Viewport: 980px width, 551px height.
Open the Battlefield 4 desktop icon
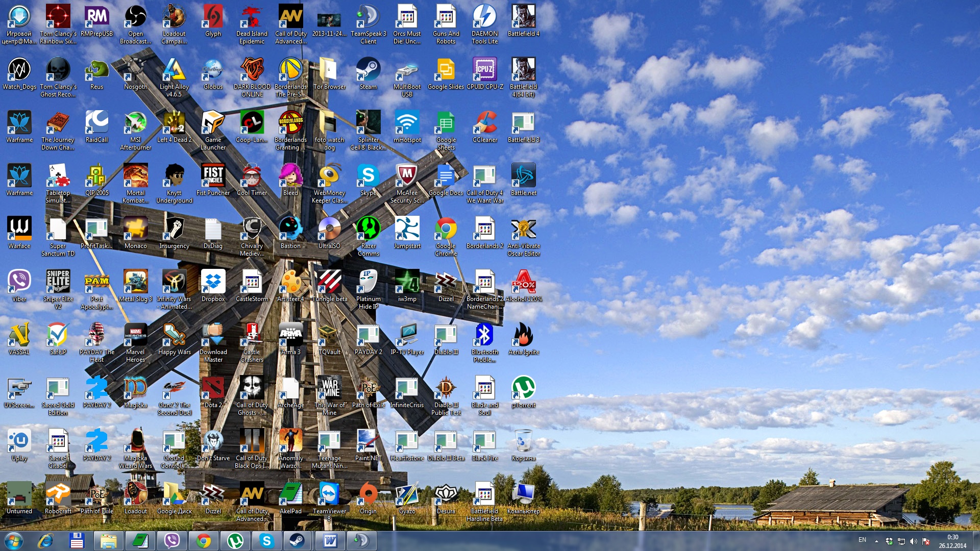click(x=523, y=21)
